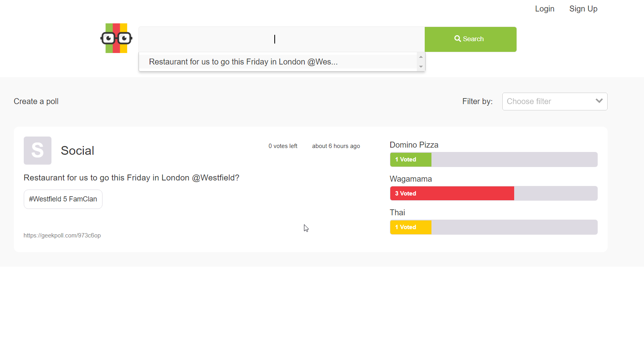Viewport: 644px width, 353px height.
Task: Click Create a poll
Action: click(x=36, y=101)
